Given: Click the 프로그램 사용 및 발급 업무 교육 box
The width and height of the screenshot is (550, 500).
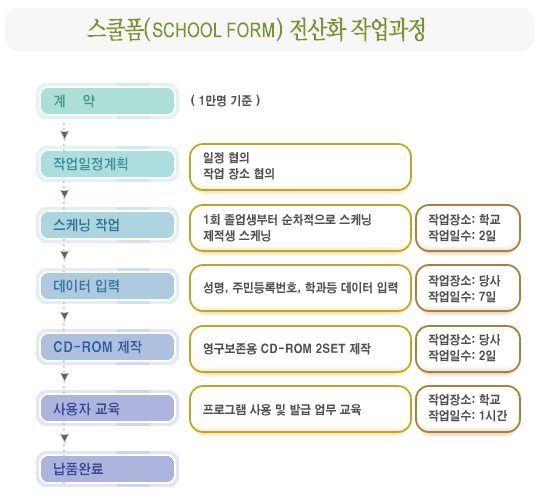Looking at the screenshot, I should click(300, 409).
